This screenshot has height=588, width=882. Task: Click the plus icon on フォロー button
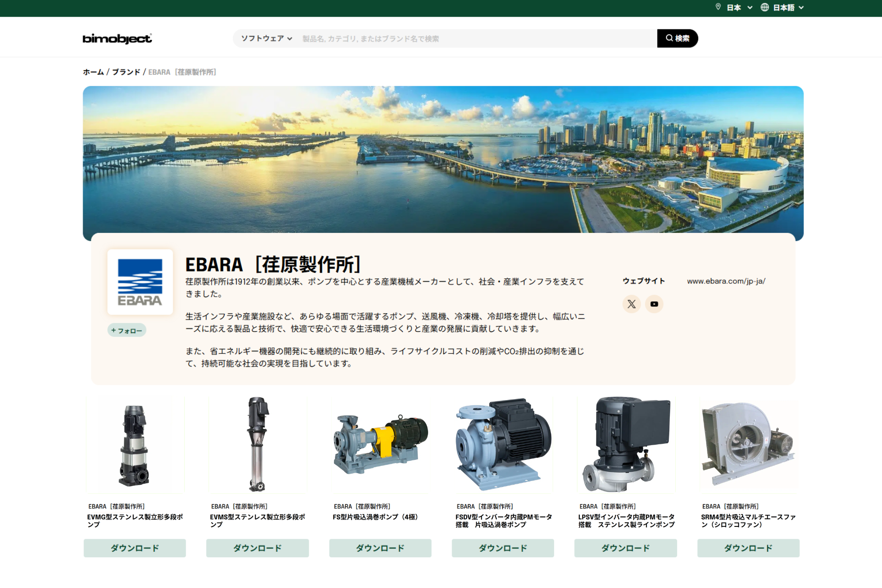tap(113, 330)
